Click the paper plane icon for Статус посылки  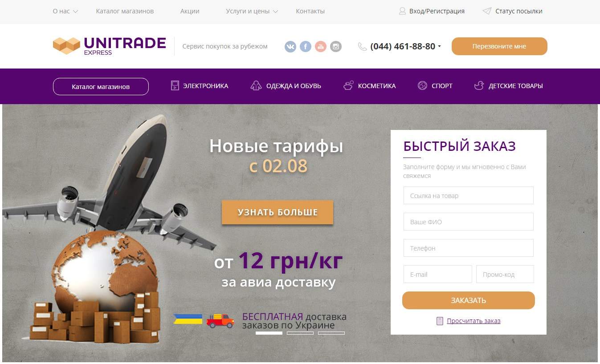pos(487,11)
